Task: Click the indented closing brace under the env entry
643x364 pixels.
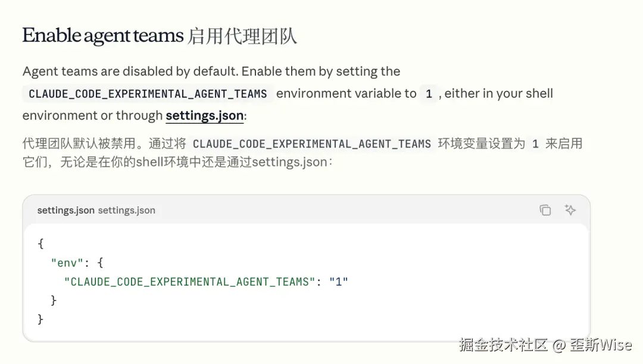Action: coord(54,300)
